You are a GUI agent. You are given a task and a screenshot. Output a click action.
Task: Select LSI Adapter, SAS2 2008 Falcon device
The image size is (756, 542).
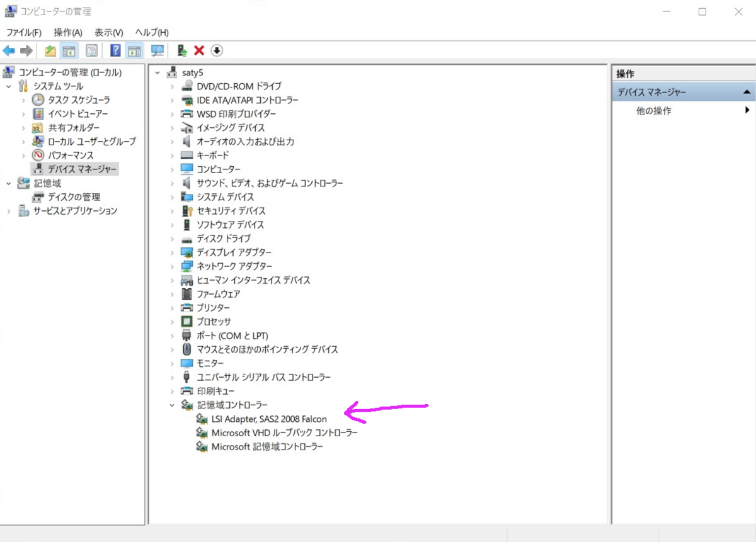(x=269, y=419)
